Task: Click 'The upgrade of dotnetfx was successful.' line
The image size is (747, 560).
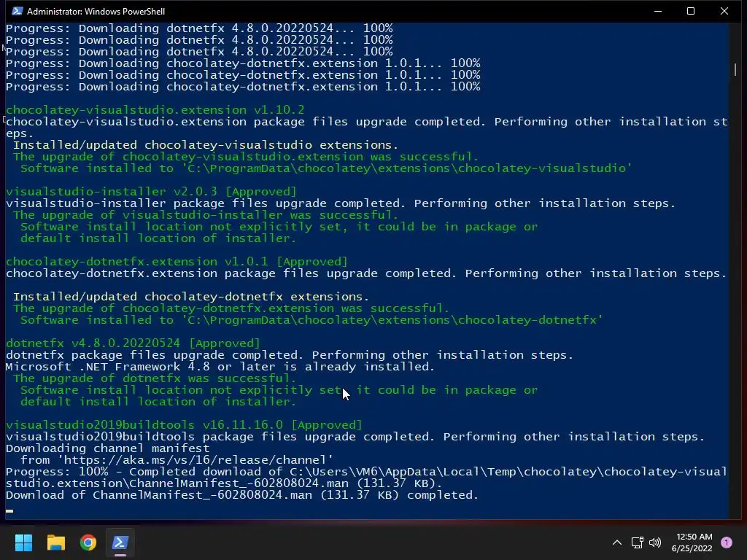Action: tap(155, 378)
